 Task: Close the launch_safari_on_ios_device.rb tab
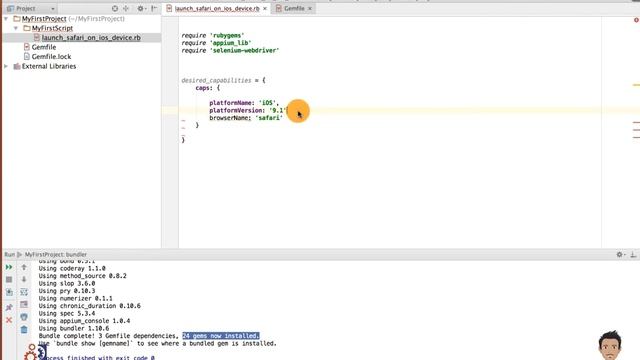265,8
